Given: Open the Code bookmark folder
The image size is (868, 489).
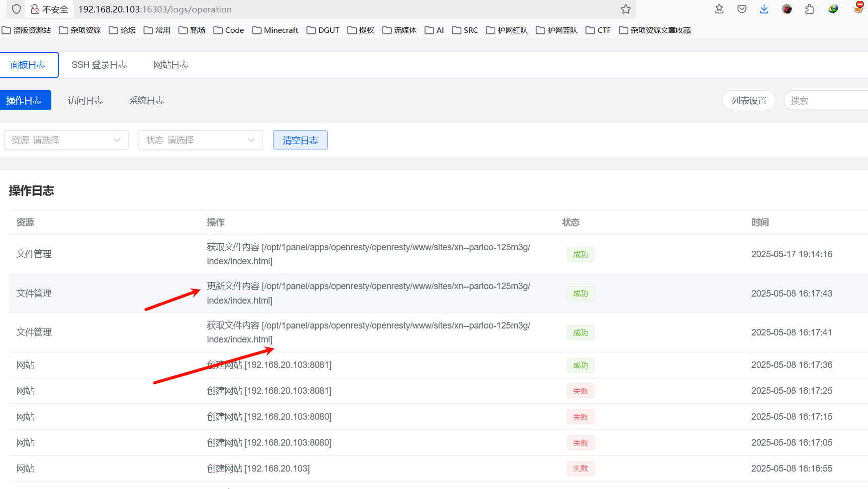Looking at the screenshot, I should (229, 30).
